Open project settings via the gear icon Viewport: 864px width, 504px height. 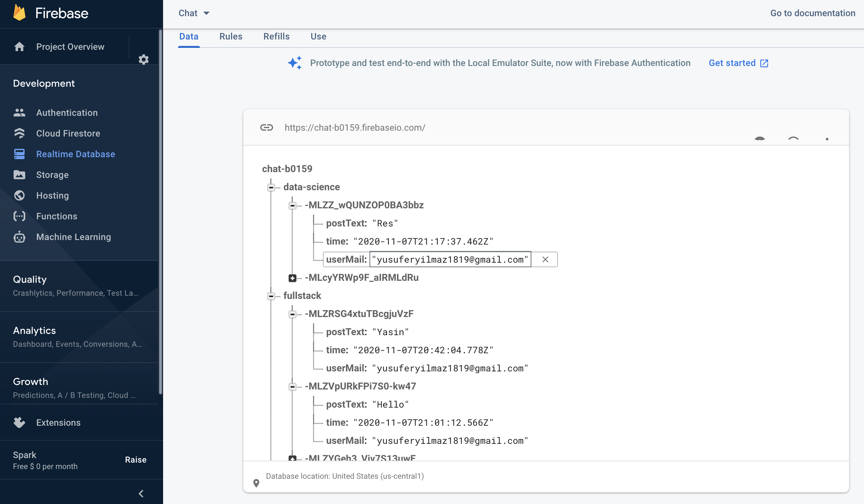(x=144, y=59)
